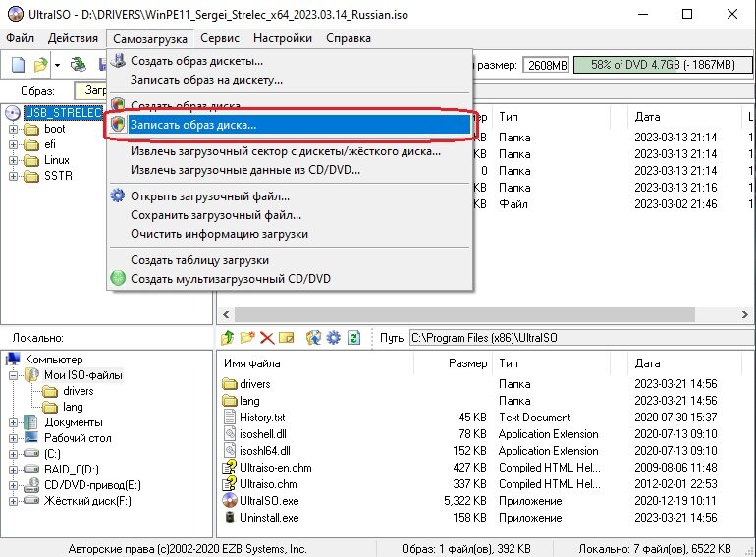The width and height of the screenshot is (756, 557).
Task: Click the gear icon beside Открыть загрузочный файл
Action: [x=118, y=195]
